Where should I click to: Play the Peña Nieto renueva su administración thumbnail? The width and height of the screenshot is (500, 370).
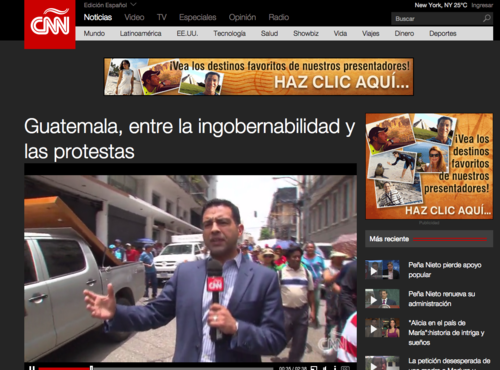[382, 299]
